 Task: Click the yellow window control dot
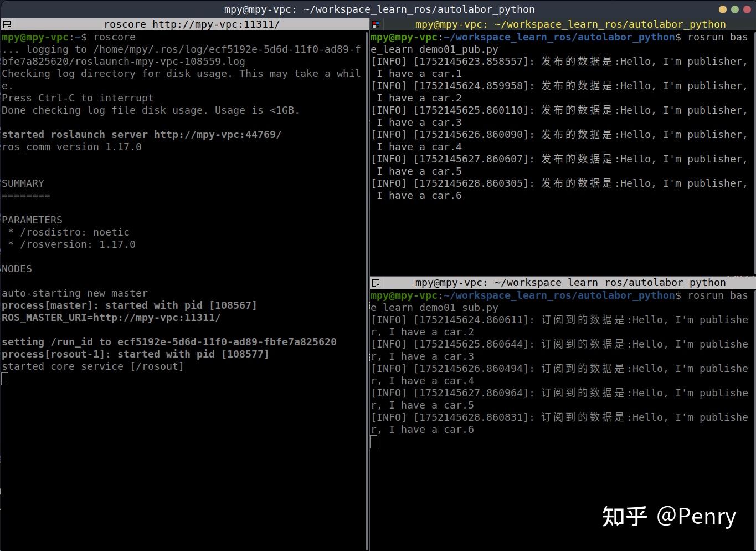[721, 9]
